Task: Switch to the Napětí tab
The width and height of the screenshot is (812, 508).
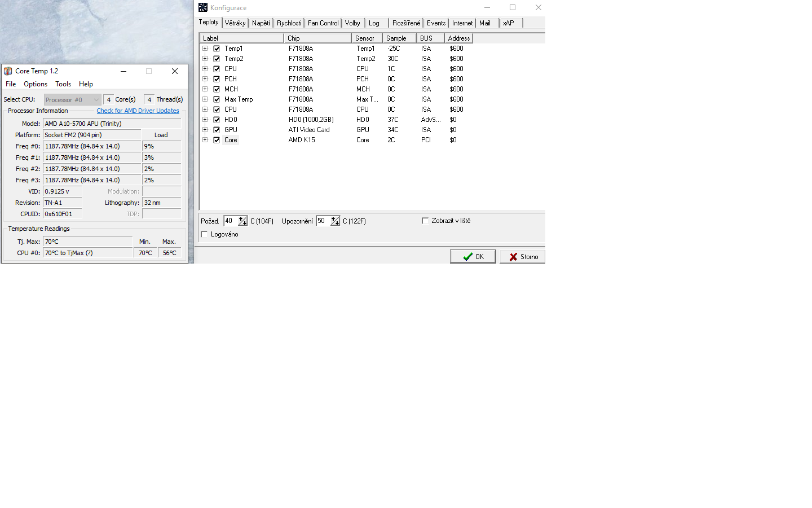Action: 261,23
